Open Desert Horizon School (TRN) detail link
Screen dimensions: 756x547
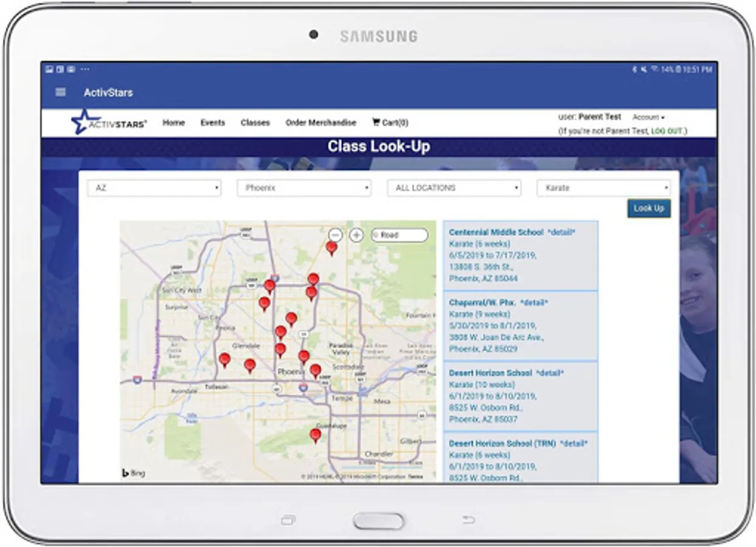573,443
